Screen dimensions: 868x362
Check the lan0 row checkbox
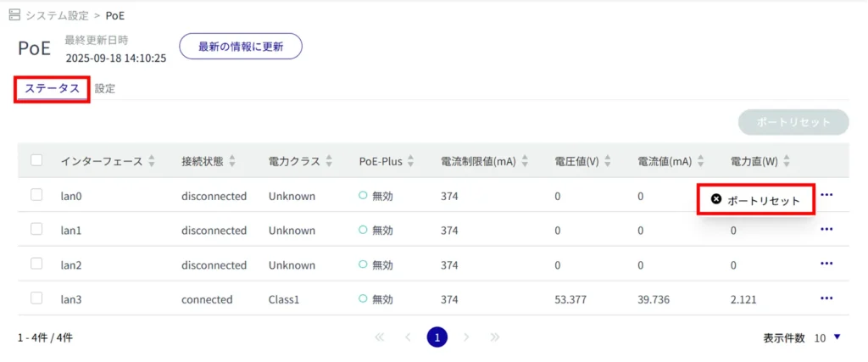[36, 195]
